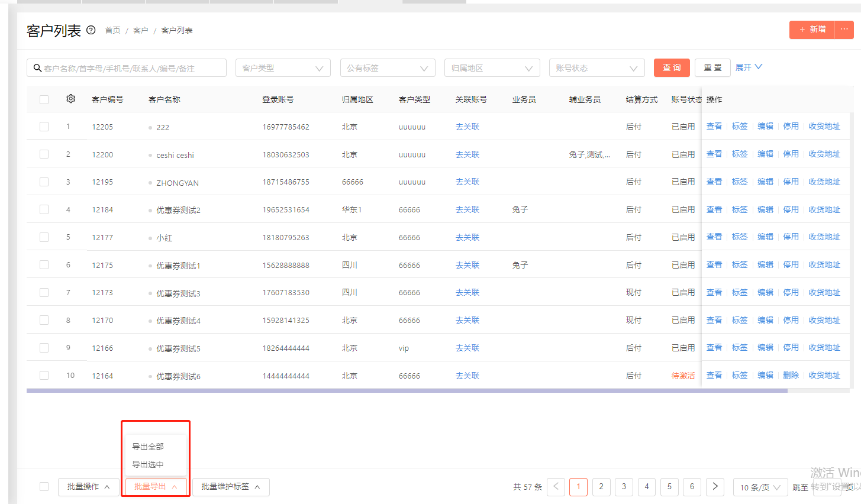Go to the next page using the arrow
This screenshot has height=504, width=861.
pos(715,486)
